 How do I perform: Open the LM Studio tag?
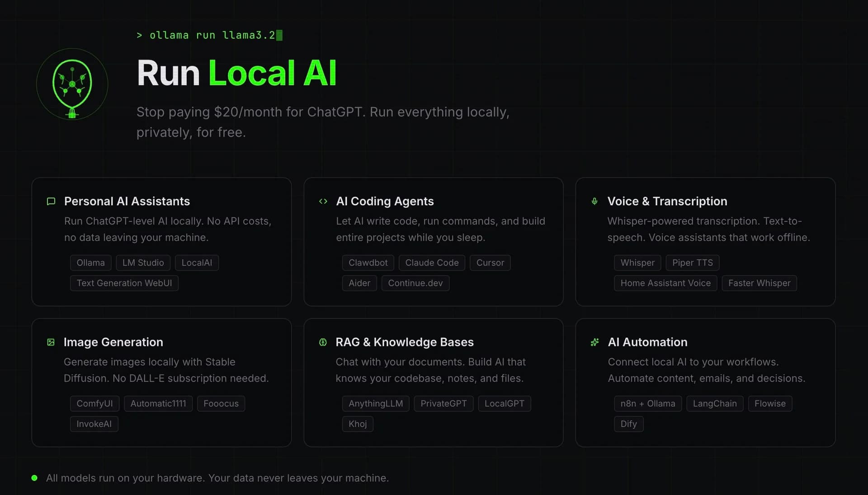coord(143,262)
